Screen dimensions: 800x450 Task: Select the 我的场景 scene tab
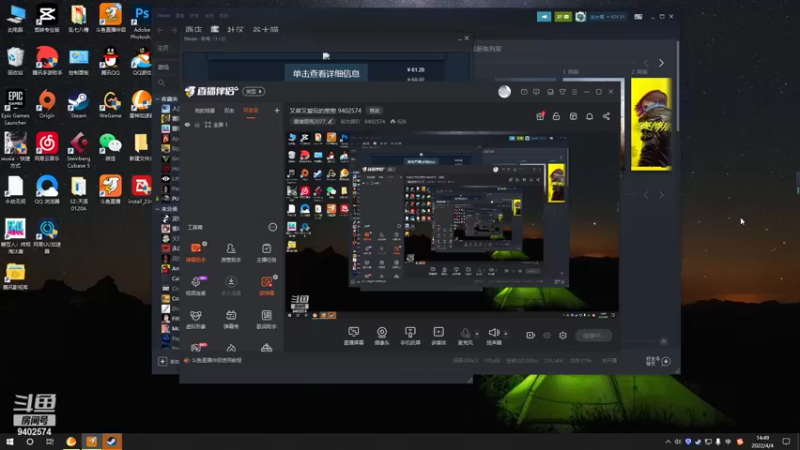[205, 110]
